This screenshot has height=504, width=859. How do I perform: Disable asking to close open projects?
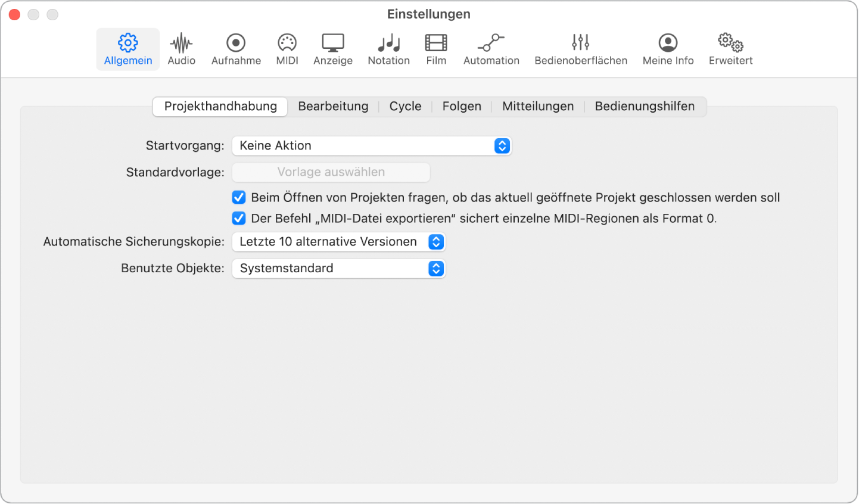click(x=239, y=197)
